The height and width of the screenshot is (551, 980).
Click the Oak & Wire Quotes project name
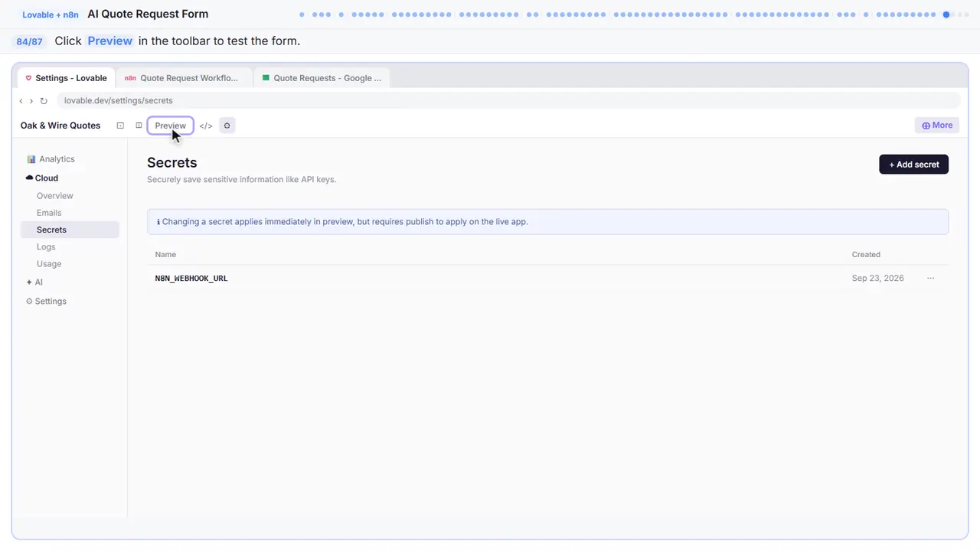(x=60, y=126)
